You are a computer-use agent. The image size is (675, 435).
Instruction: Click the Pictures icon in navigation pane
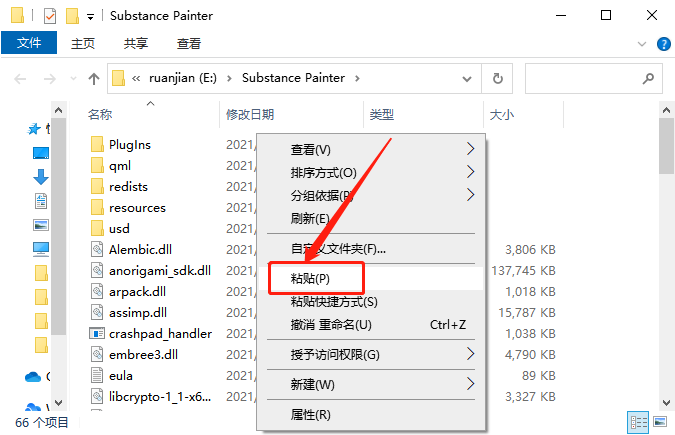[41, 225]
